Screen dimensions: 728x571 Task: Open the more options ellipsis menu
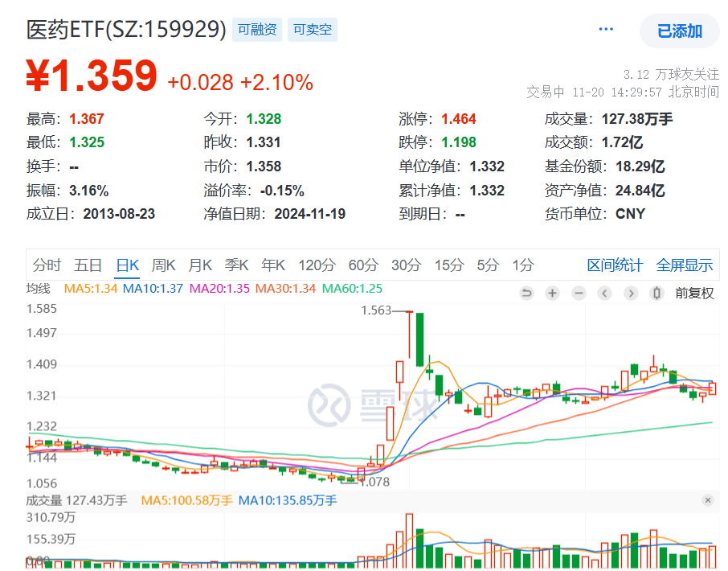click(x=606, y=30)
